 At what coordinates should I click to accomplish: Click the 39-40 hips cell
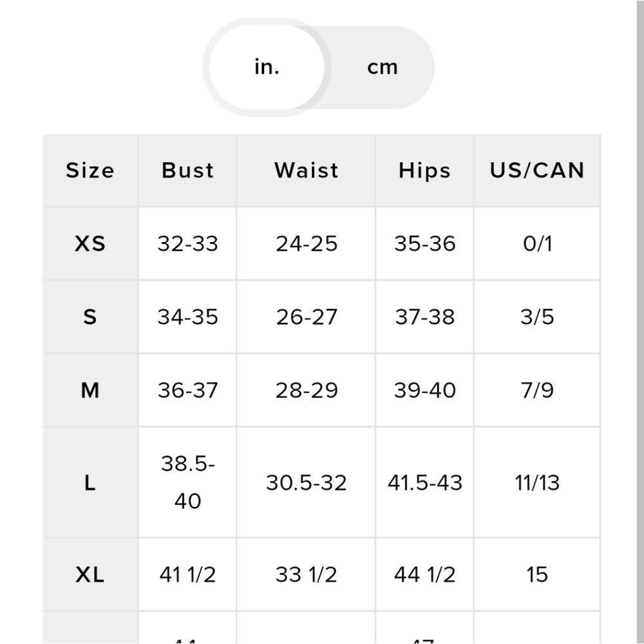(424, 390)
